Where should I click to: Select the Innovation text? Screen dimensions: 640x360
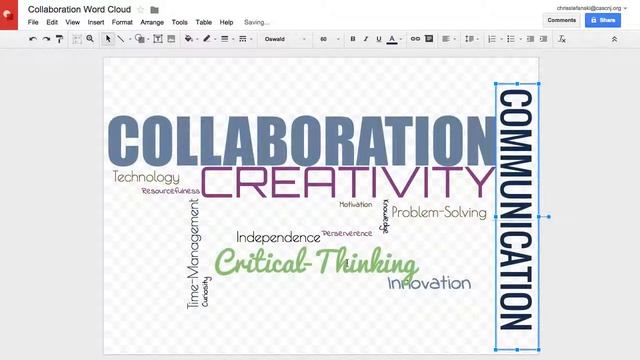point(429,283)
